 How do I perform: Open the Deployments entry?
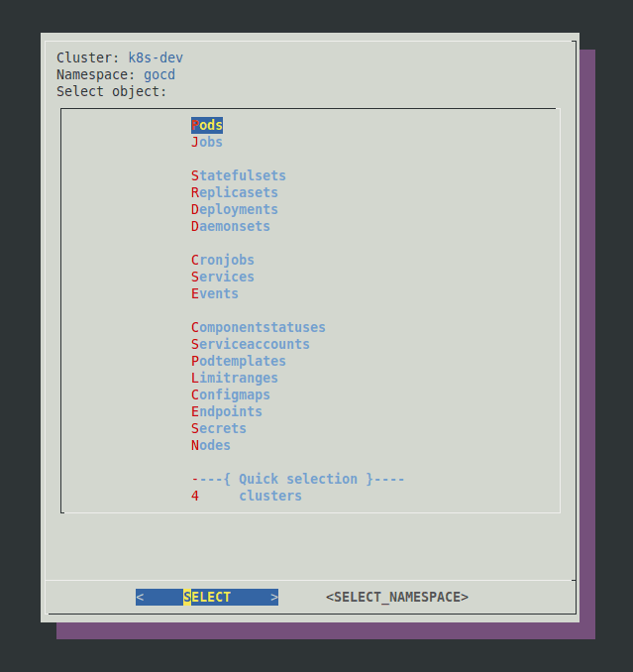(235, 210)
